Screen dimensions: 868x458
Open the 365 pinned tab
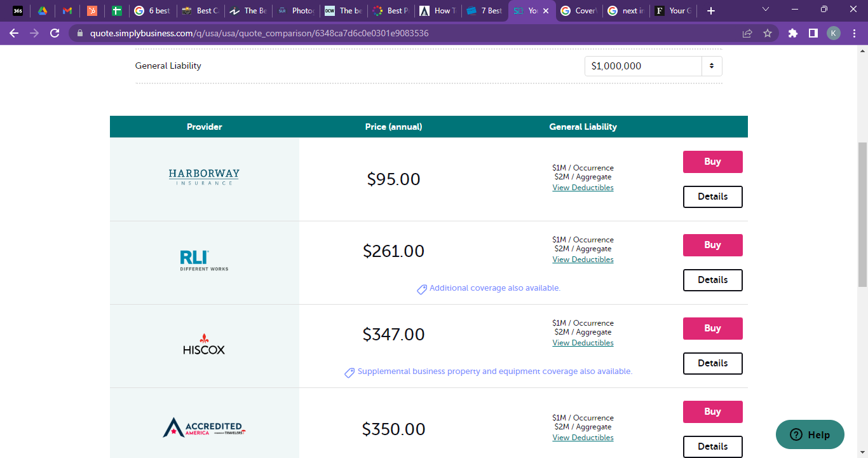pyautogui.click(x=18, y=11)
